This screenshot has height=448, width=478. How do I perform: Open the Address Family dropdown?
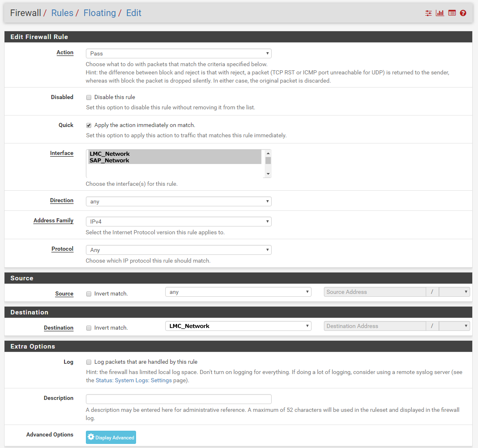pos(178,221)
